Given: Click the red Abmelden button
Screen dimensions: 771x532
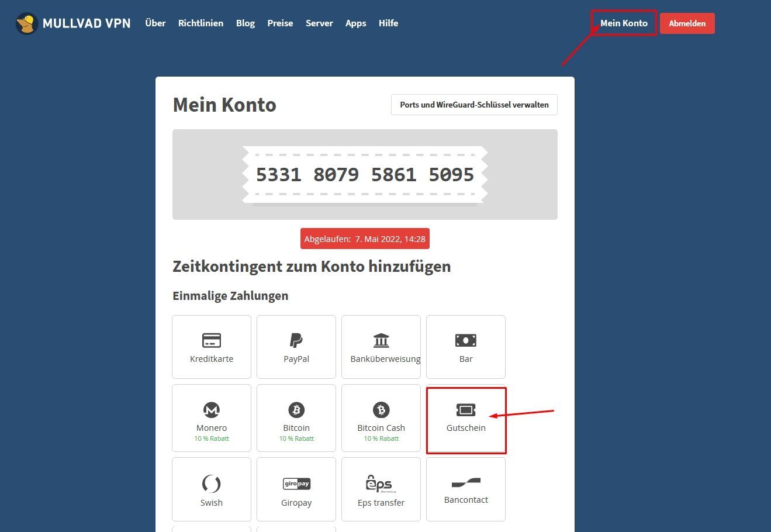Looking at the screenshot, I should (687, 23).
